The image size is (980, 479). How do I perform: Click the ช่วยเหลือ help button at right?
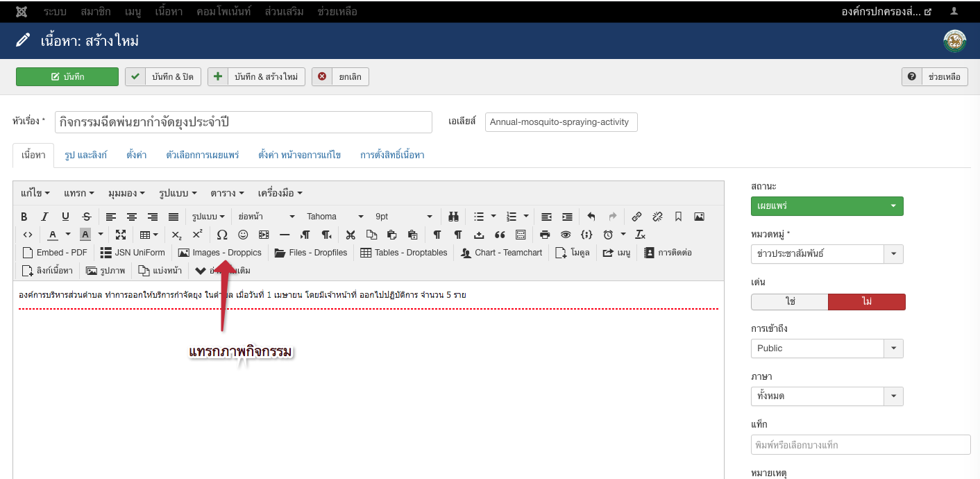tap(935, 76)
